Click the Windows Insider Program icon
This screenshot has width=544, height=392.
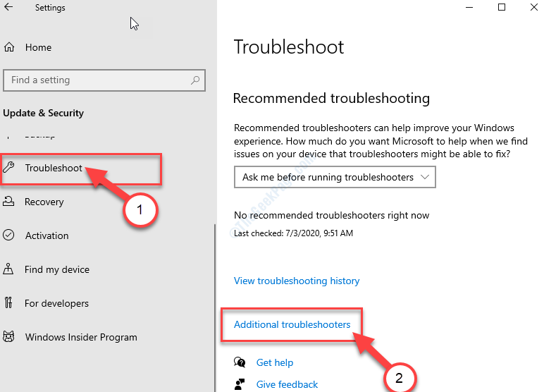click(9, 337)
